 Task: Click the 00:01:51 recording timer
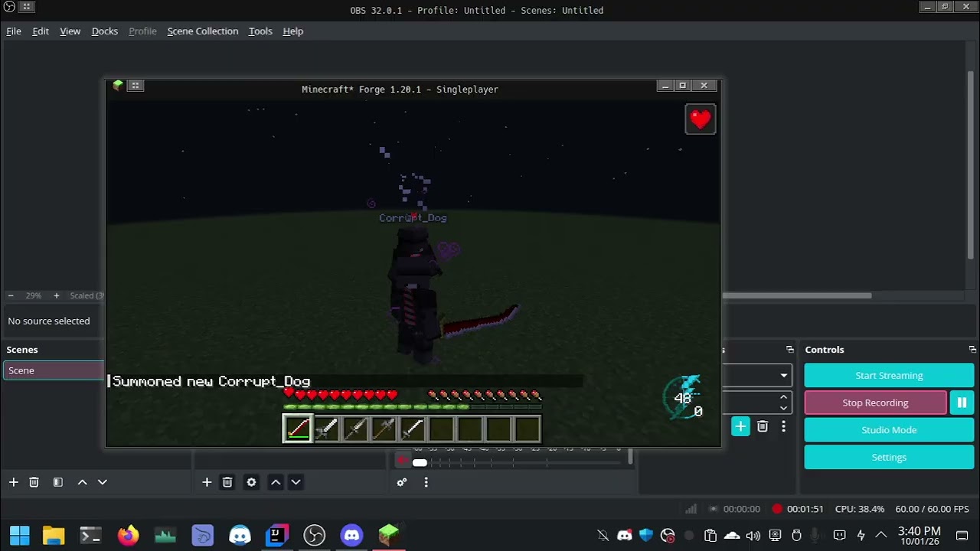805,509
